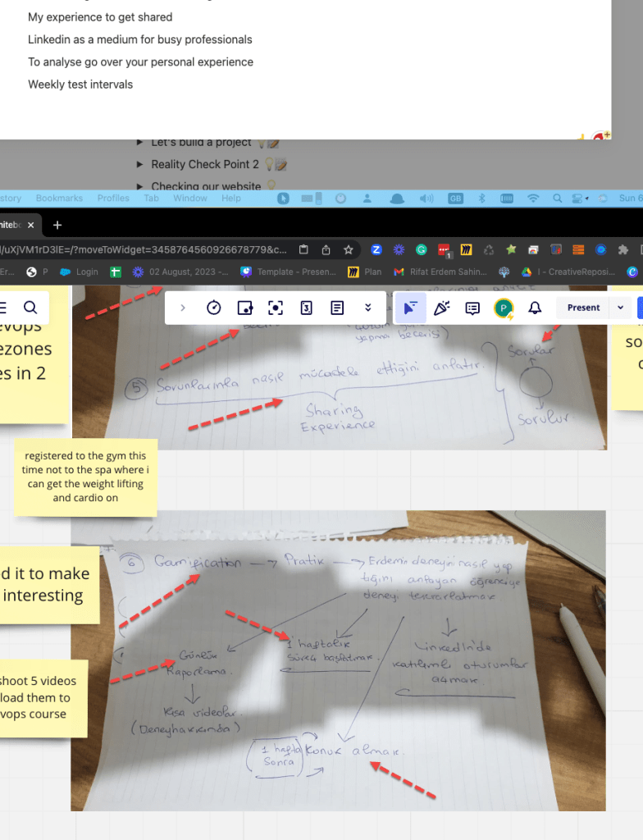This screenshot has height=840, width=643.
Task: Open the Chrome extensions puzzle icon
Action: pos(622,249)
